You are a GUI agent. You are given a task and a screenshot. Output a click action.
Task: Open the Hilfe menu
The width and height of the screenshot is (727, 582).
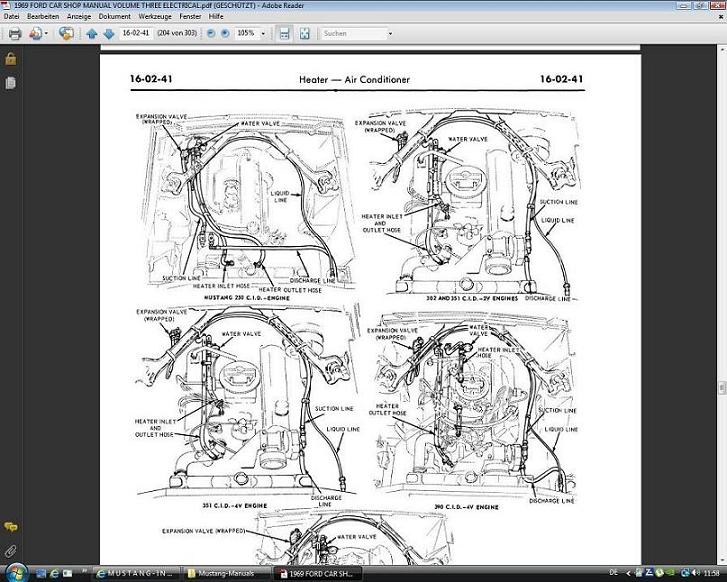pyautogui.click(x=216, y=16)
